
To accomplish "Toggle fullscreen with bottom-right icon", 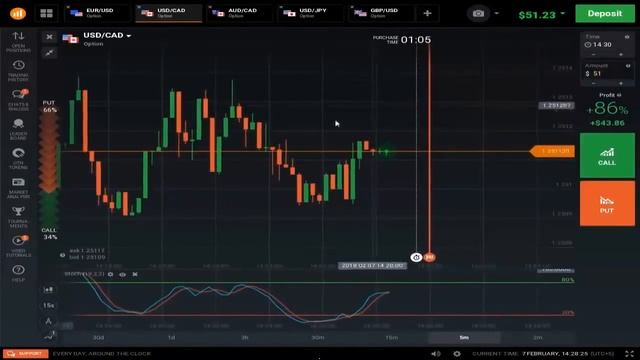I will click(x=629, y=353).
